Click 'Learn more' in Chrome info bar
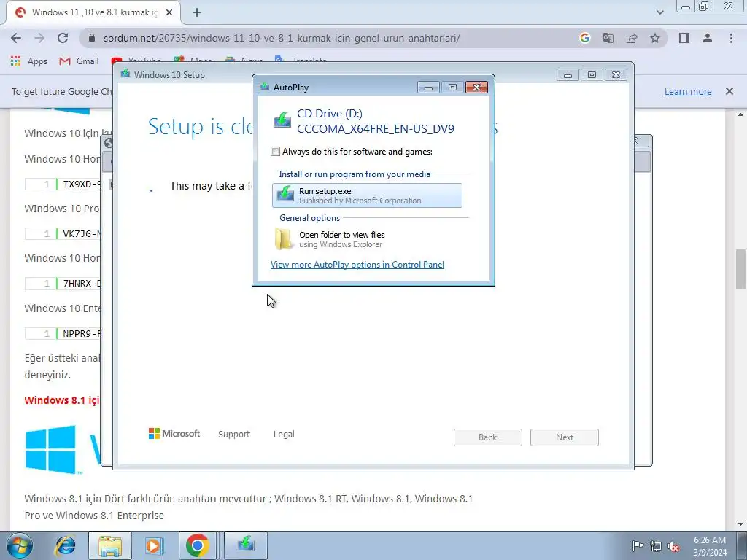The height and width of the screenshot is (560, 747). (x=688, y=91)
